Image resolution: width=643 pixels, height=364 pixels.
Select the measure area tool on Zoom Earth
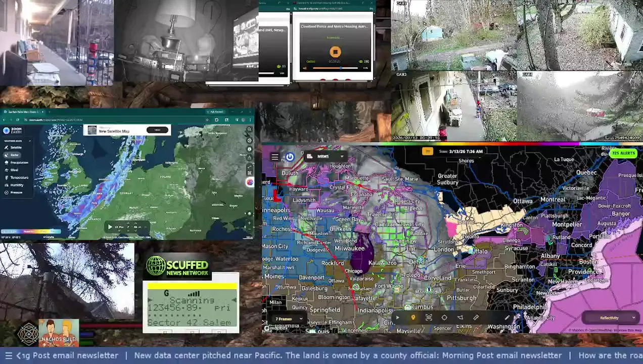click(250, 173)
